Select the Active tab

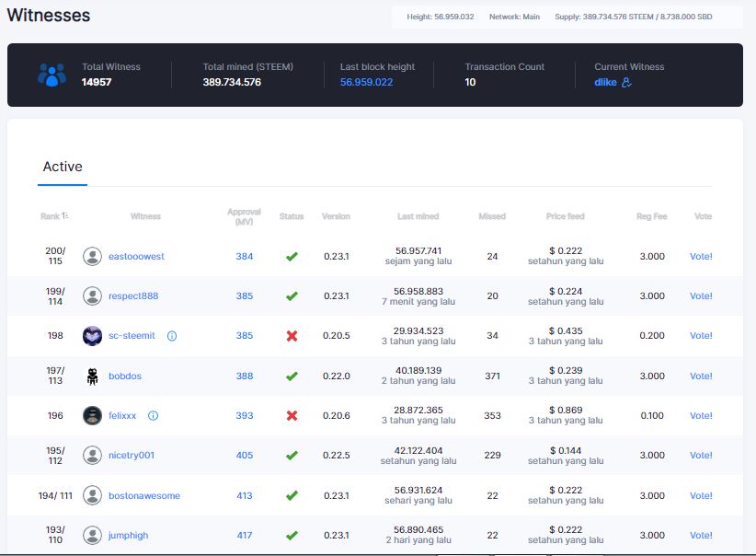click(x=63, y=167)
